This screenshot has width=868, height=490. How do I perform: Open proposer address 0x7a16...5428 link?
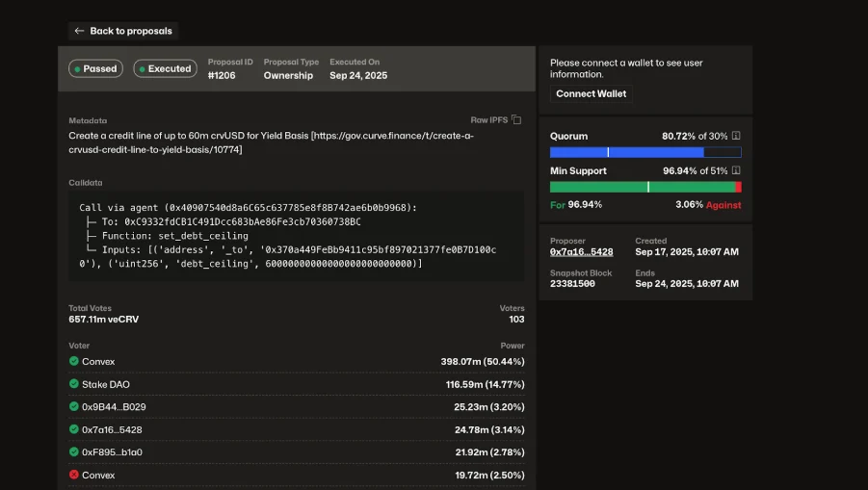click(581, 252)
